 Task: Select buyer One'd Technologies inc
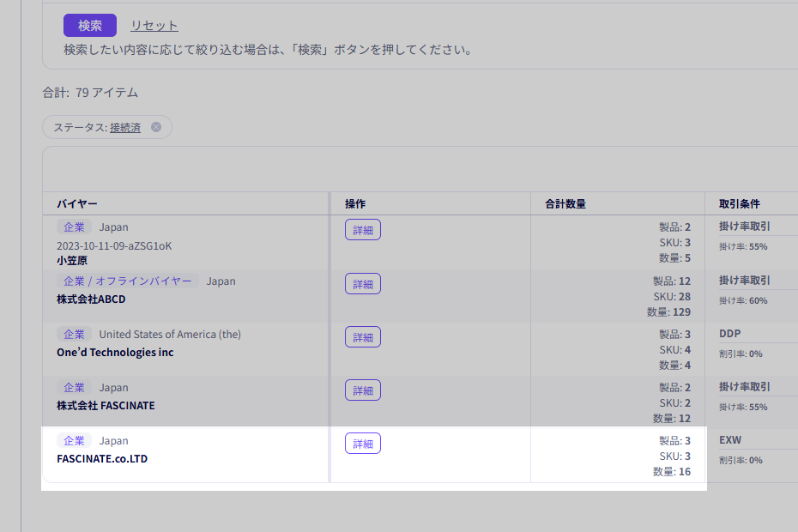(115, 353)
